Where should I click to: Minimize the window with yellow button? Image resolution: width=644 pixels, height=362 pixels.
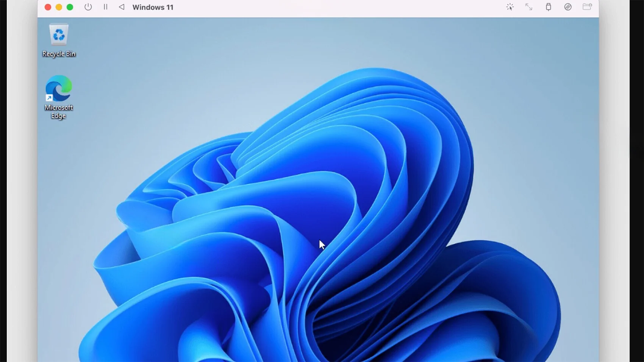pyautogui.click(x=59, y=7)
